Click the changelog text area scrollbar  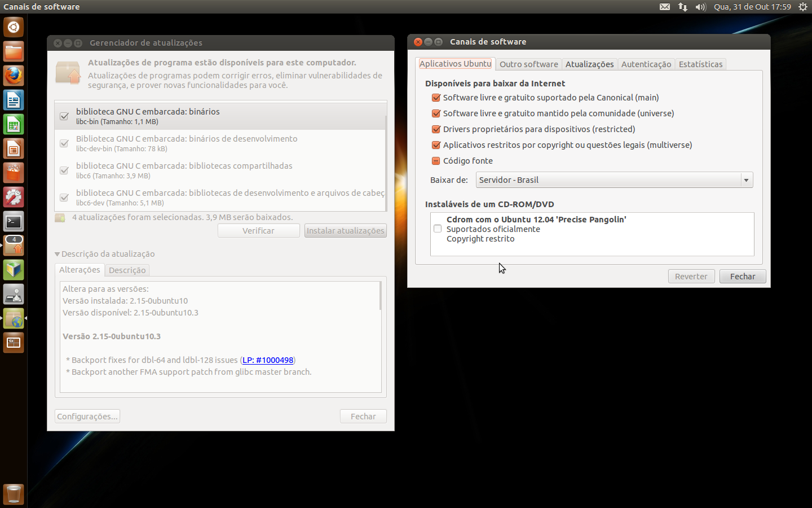click(381, 296)
